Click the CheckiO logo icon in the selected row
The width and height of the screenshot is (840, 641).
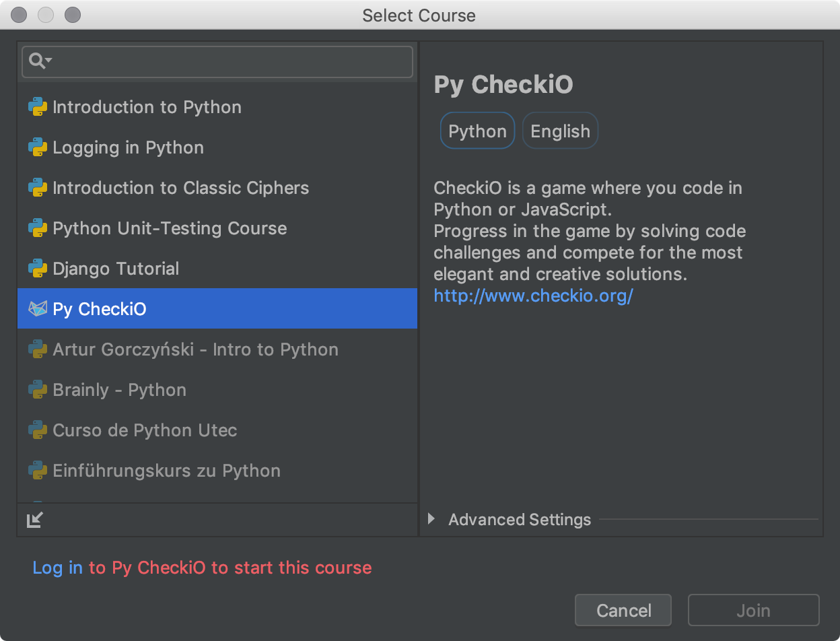[x=38, y=309]
